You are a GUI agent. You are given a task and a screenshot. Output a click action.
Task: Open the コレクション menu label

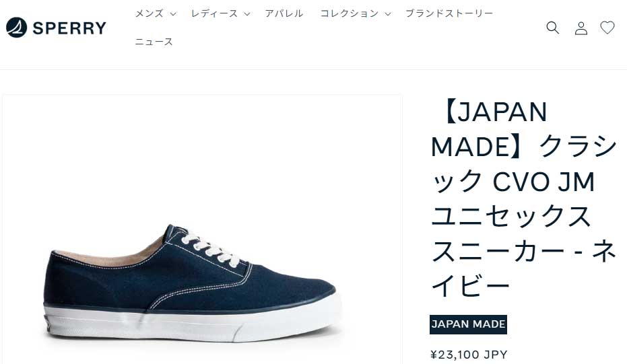350,13
